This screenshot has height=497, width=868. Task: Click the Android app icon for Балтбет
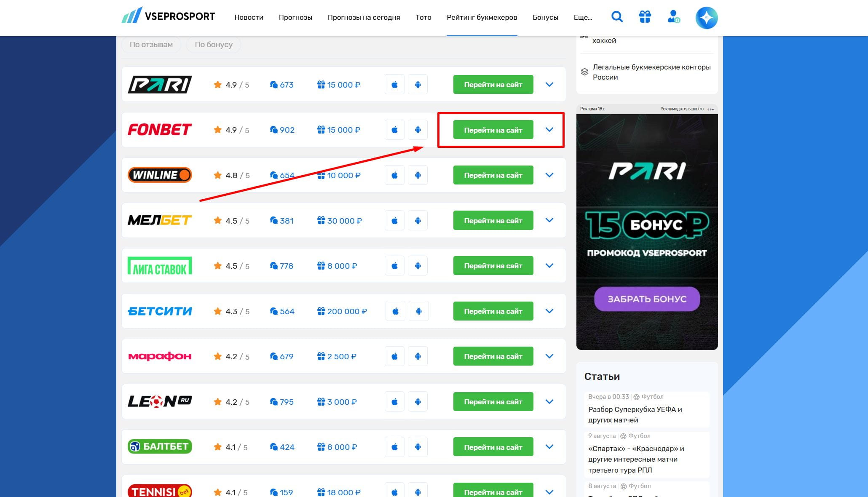tap(418, 447)
